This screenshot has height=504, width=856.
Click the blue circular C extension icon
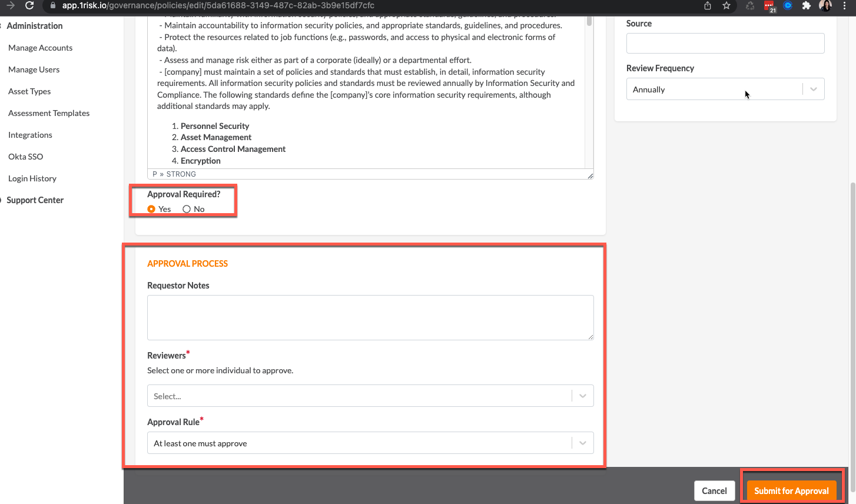[x=788, y=6]
